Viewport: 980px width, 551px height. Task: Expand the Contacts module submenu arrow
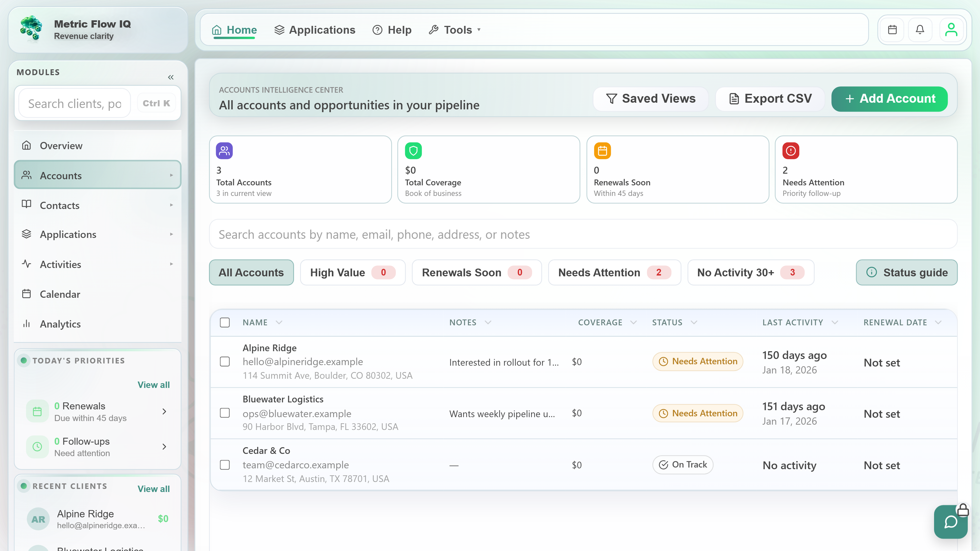[171, 205]
